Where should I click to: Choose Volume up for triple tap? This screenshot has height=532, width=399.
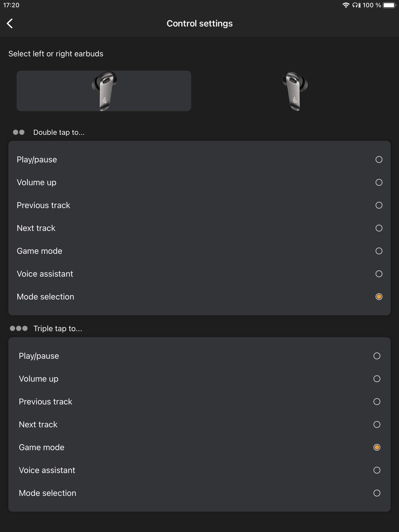(377, 379)
